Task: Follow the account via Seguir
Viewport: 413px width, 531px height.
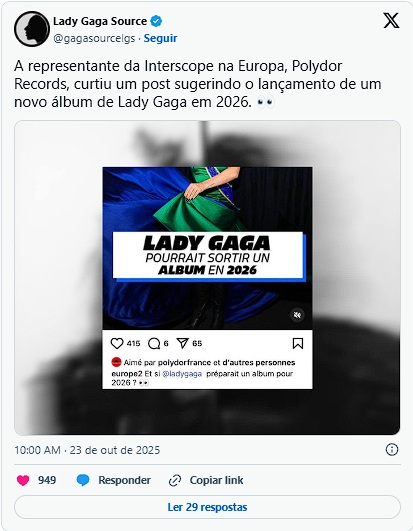Action: click(160, 38)
